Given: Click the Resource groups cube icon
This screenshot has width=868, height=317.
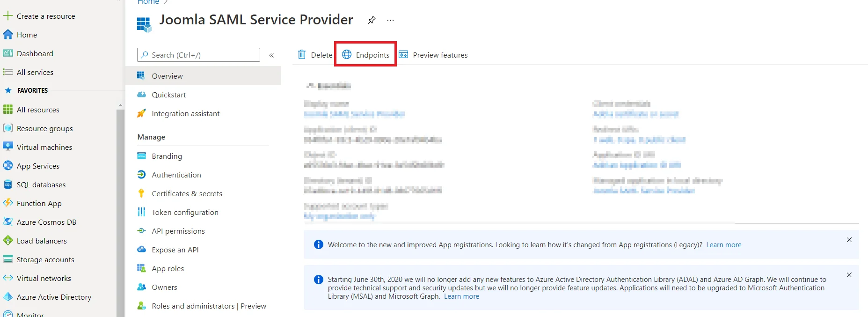Looking at the screenshot, I should click(x=7, y=128).
